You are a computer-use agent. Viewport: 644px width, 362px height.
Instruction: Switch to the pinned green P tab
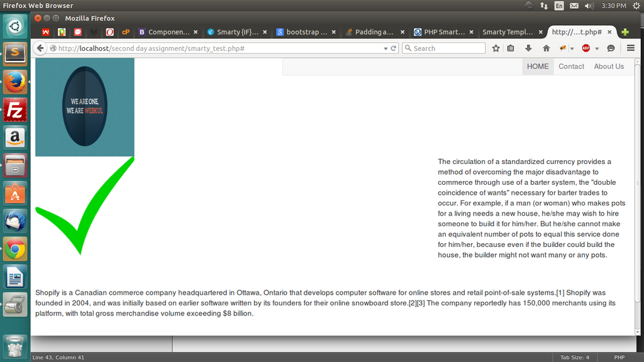tap(62, 32)
